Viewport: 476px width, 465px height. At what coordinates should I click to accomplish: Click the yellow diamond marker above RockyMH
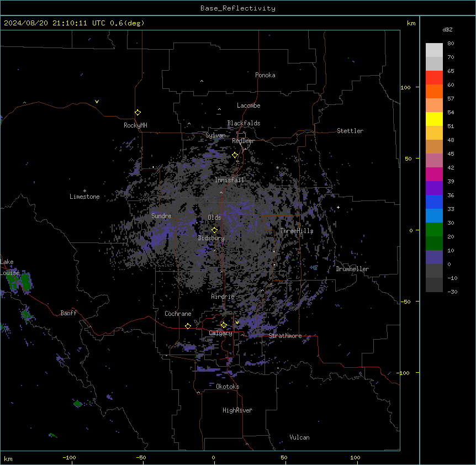[137, 113]
